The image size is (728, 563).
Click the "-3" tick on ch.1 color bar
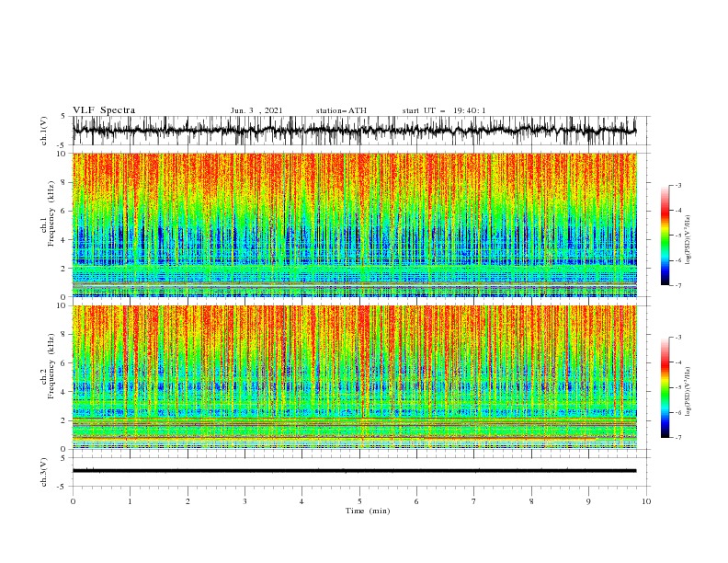click(678, 185)
